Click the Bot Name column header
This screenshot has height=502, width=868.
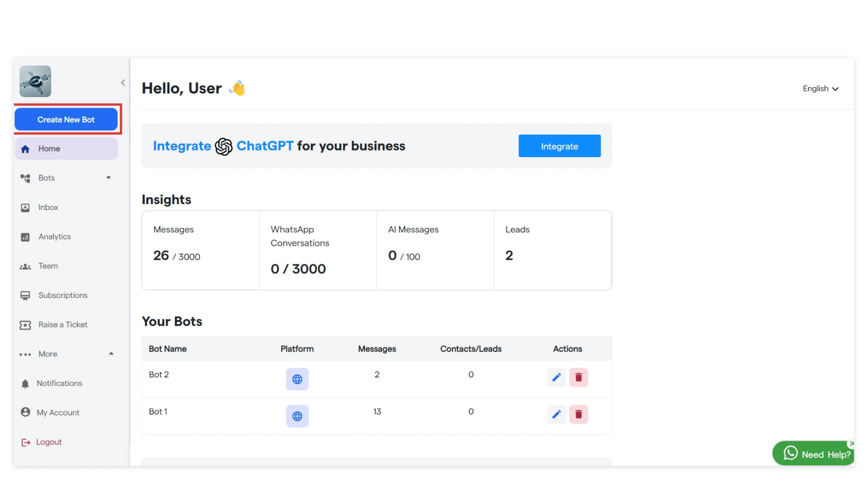(168, 349)
